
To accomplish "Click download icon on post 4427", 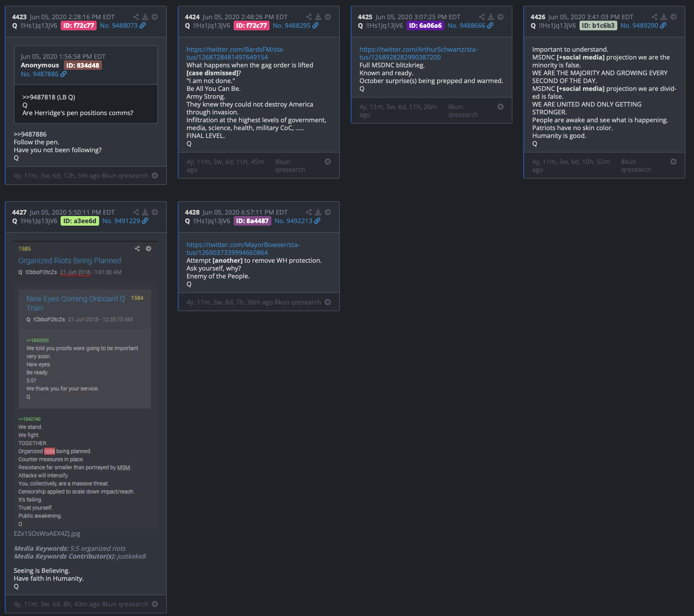I will click(x=145, y=212).
